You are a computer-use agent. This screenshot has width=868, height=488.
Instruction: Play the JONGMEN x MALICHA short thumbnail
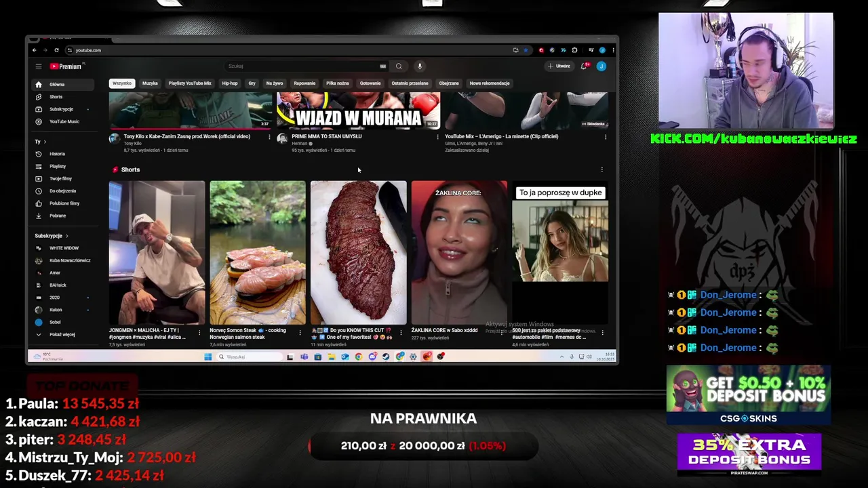pos(157,253)
